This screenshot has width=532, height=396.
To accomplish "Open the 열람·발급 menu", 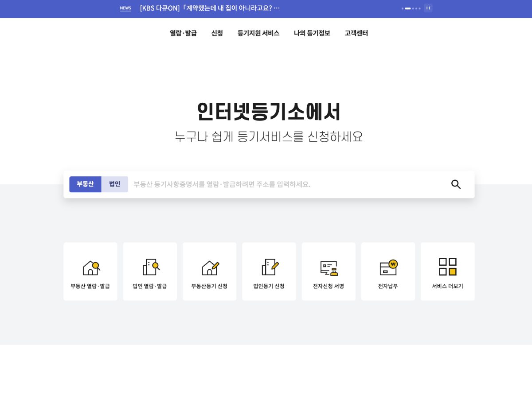I will 183,33.
